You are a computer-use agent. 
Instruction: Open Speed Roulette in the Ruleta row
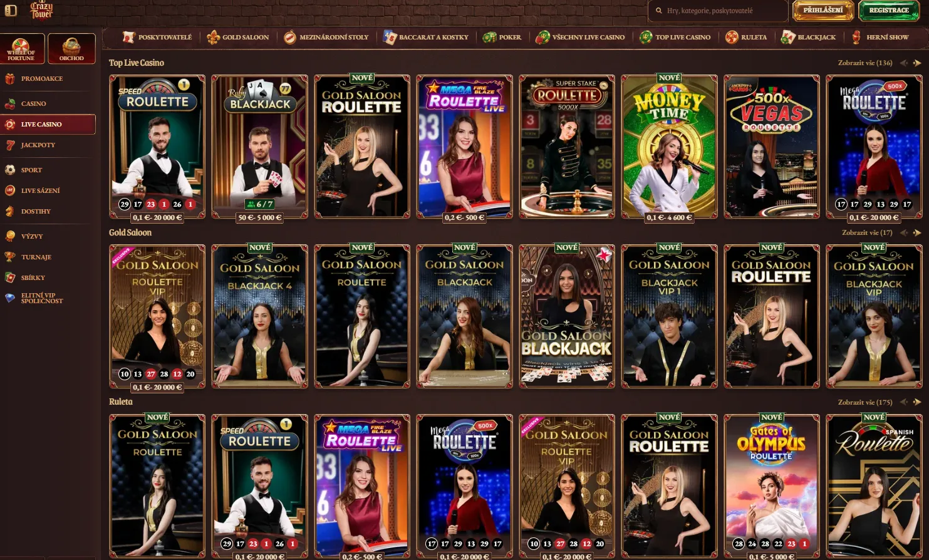tap(260, 487)
